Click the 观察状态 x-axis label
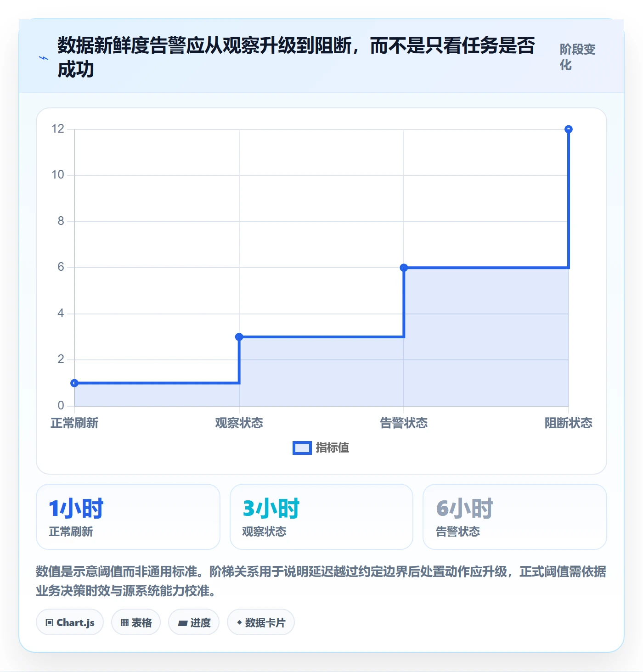Screen dimensions: 643x672 coord(239,423)
